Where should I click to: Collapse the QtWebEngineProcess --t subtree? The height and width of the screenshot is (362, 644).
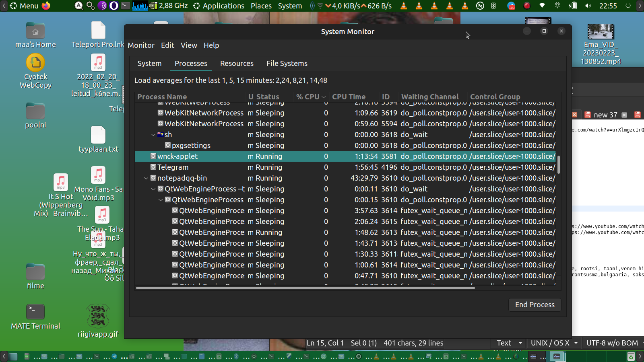pos(153,189)
